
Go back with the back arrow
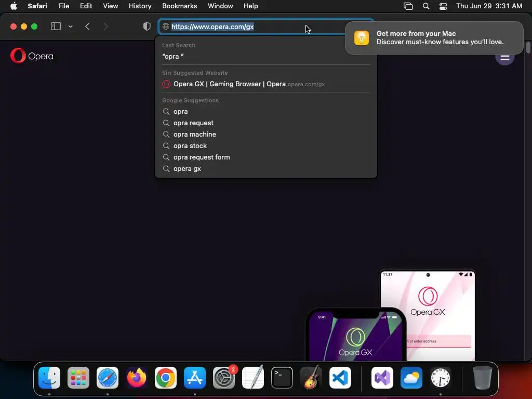click(87, 26)
